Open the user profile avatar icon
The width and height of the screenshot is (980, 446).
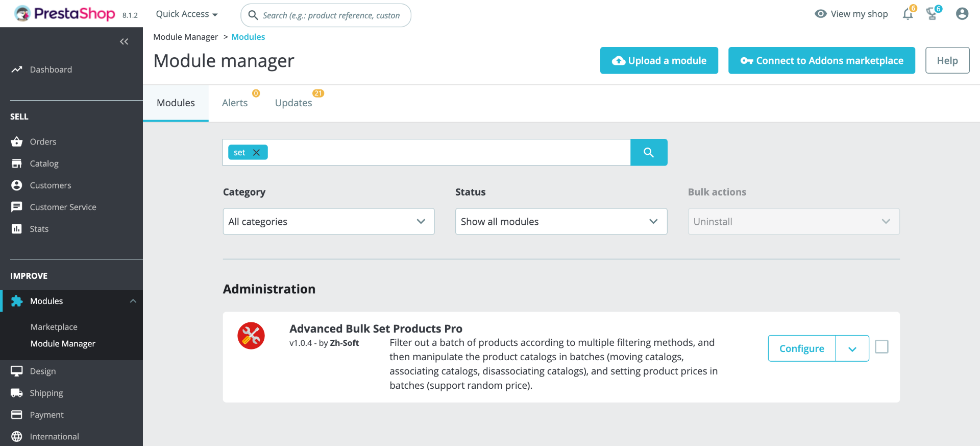pos(962,14)
